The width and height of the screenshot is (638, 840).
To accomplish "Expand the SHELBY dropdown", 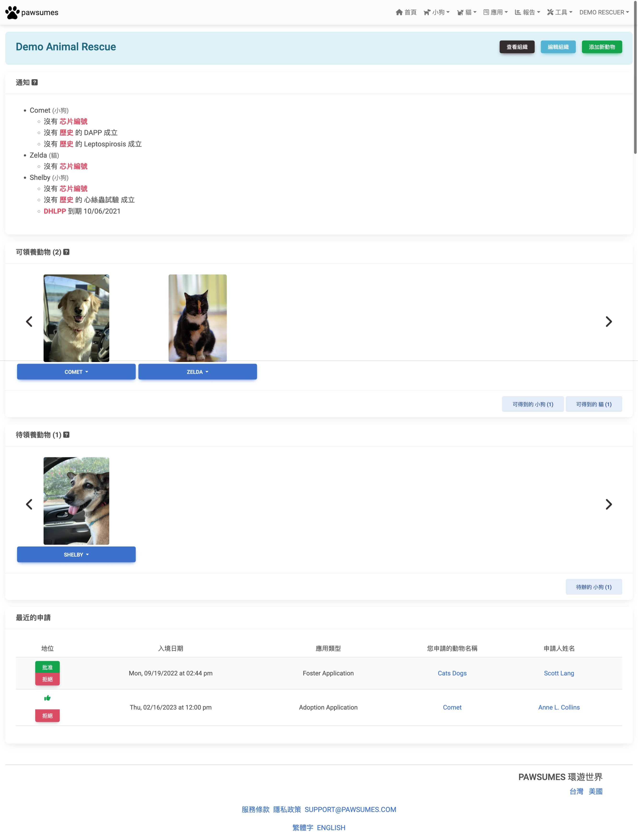I will tap(76, 554).
